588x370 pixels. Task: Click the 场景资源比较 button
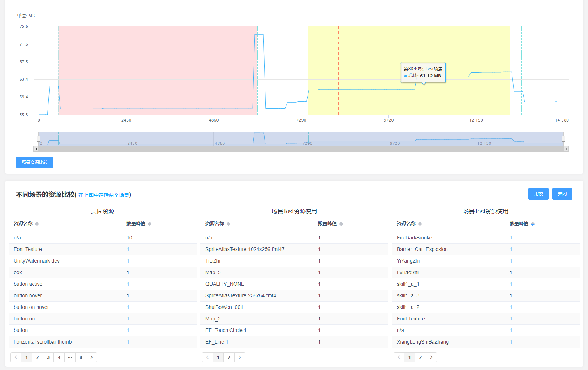35,162
